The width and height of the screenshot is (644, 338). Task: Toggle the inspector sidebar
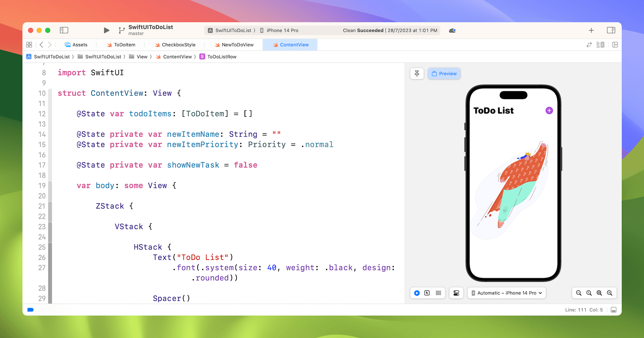tap(611, 30)
